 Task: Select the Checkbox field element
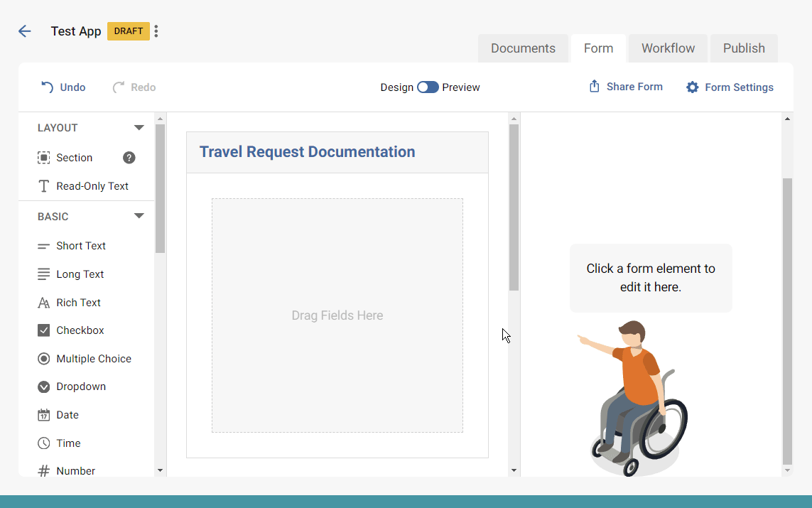tap(80, 330)
